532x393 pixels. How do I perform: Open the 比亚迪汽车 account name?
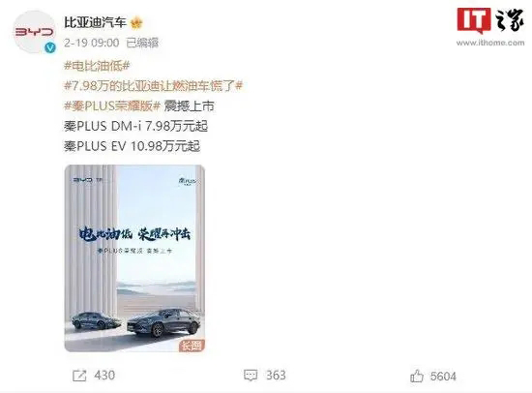[x=96, y=23]
